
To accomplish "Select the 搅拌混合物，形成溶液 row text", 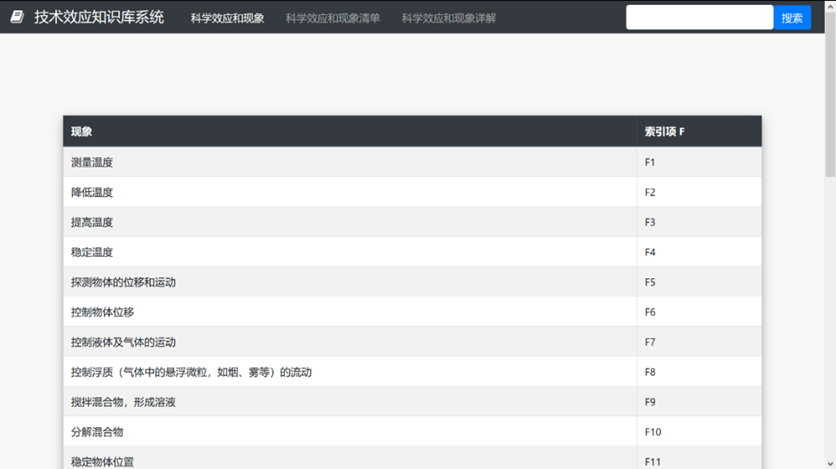I will [x=123, y=402].
